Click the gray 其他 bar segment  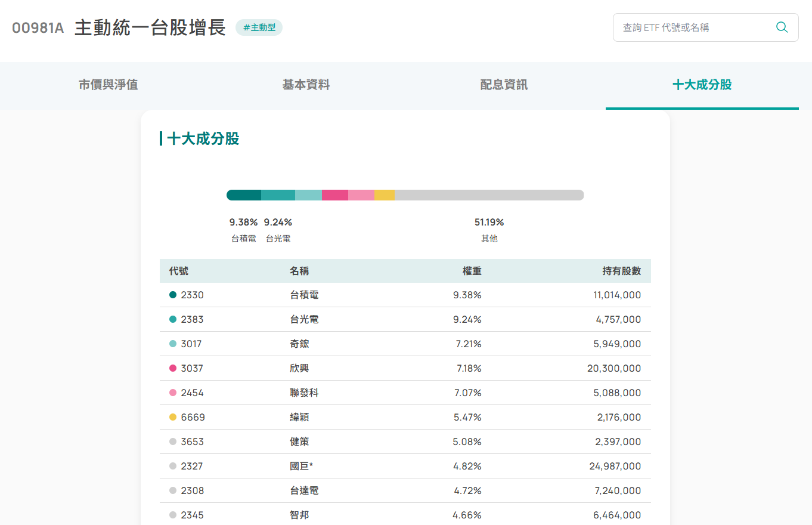(489, 195)
